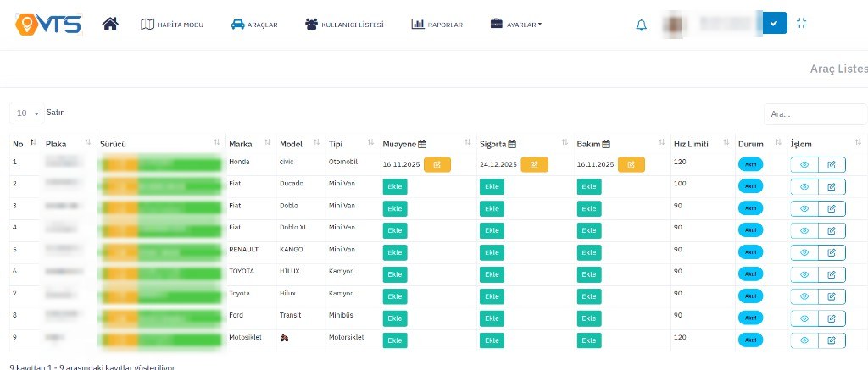Open the VTS logo link

point(48,25)
